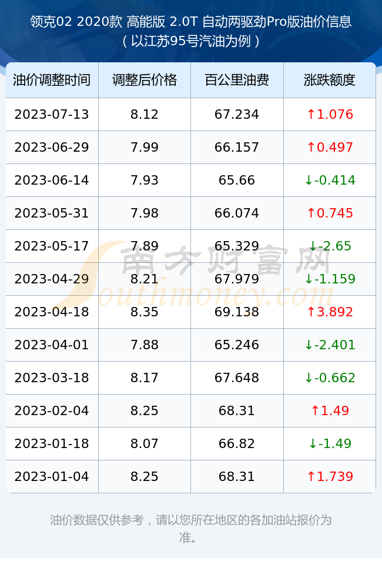This screenshot has width=382, height=588.
Task: Click the 油价数据仅供参考 disclaimer text
Action: [x=191, y=529]
